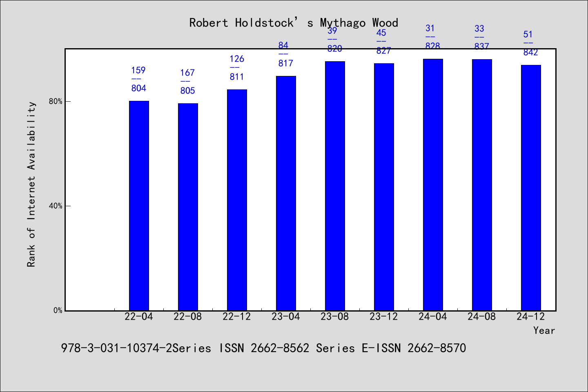588x392 pixels.
Task: Click the Rank of Internet Availability axis title
Action: (x=31, y=184)
